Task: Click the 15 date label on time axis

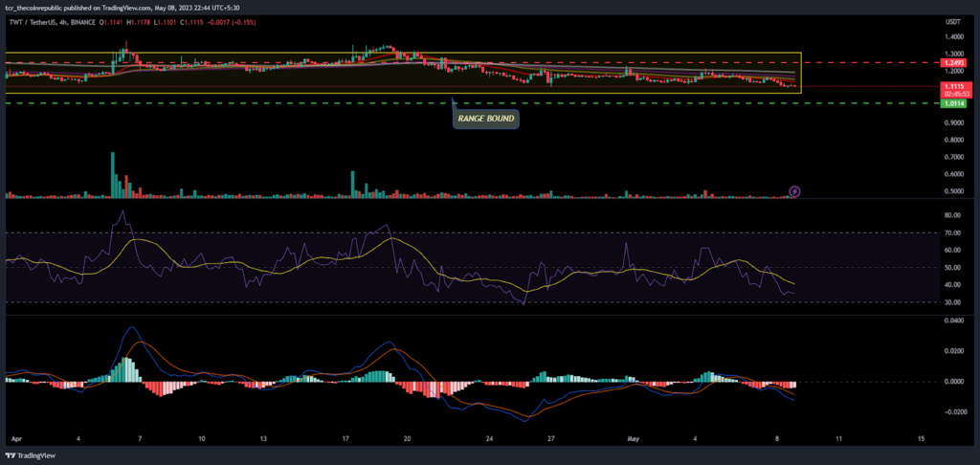Action: pos(921,439)
